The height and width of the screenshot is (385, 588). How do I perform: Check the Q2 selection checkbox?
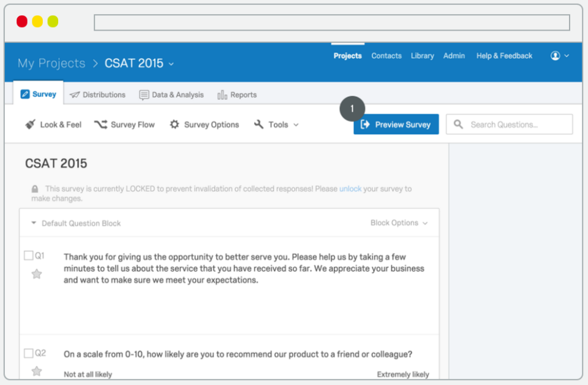coord(28,353)
